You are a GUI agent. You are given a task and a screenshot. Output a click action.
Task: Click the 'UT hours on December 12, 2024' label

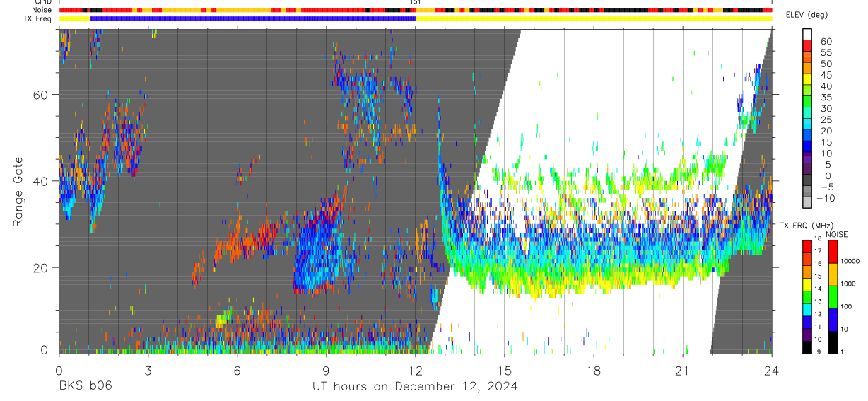[415, 386]
